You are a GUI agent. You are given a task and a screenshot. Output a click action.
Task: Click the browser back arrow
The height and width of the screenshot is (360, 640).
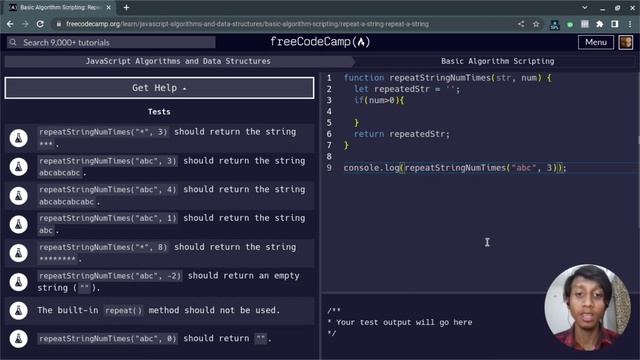click(10, 24)
